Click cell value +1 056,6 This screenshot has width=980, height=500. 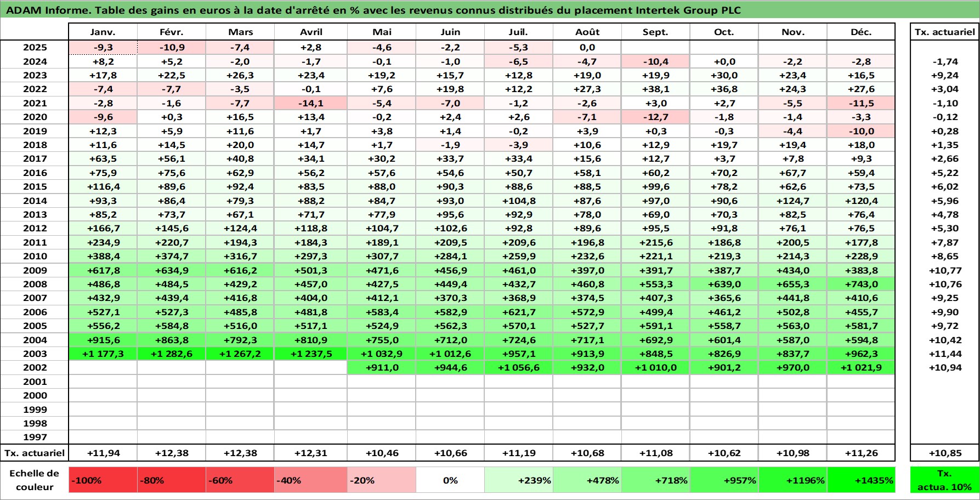[518, 367]
